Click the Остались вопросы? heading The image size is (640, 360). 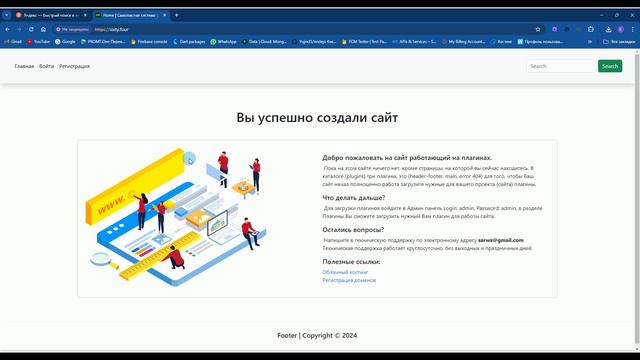(353, 230)
